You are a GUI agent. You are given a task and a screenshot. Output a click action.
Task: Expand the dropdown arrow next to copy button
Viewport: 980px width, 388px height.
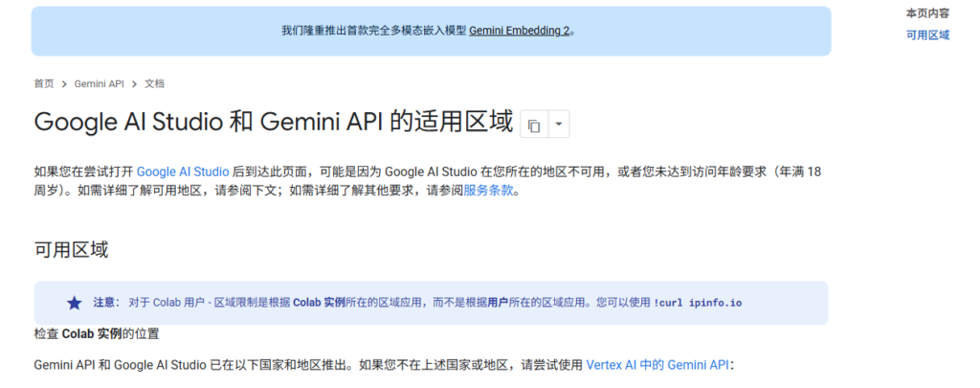pyautogui.click(x=559, y=125)
